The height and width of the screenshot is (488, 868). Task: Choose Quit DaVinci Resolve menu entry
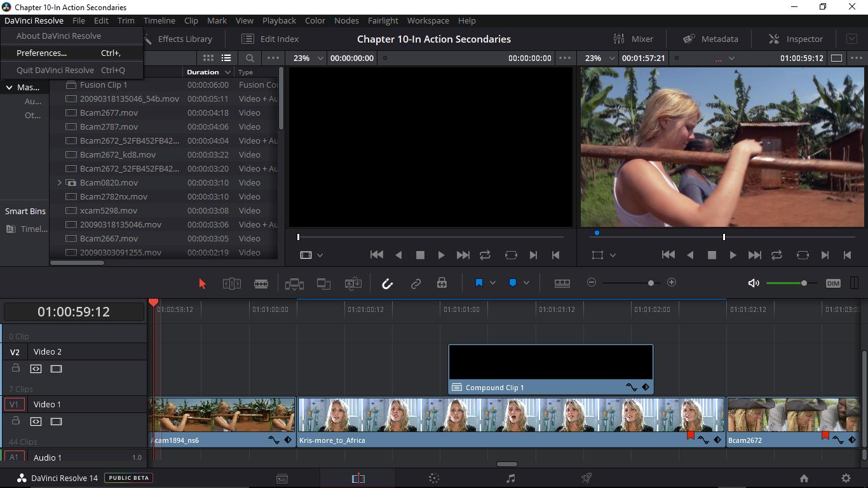tap(71, 70)
